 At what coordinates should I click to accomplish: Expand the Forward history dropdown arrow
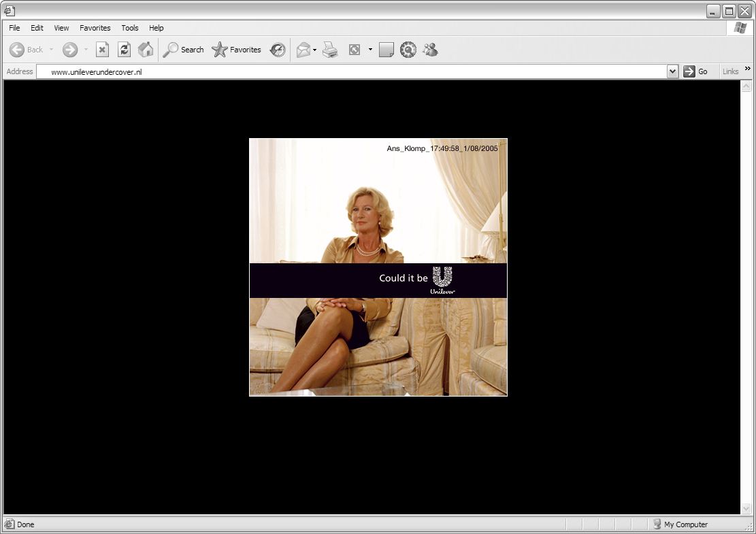(x=86, y=50)
